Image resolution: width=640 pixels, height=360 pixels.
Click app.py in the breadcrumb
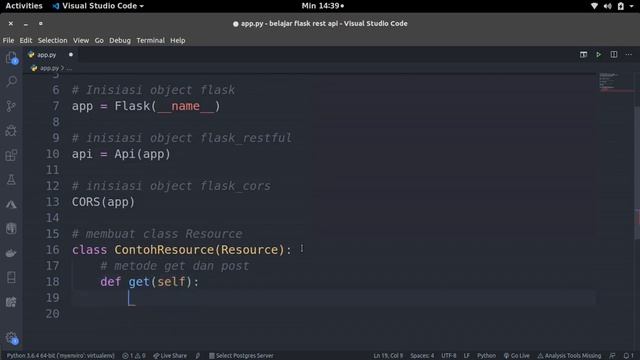(x=49, y=68)
